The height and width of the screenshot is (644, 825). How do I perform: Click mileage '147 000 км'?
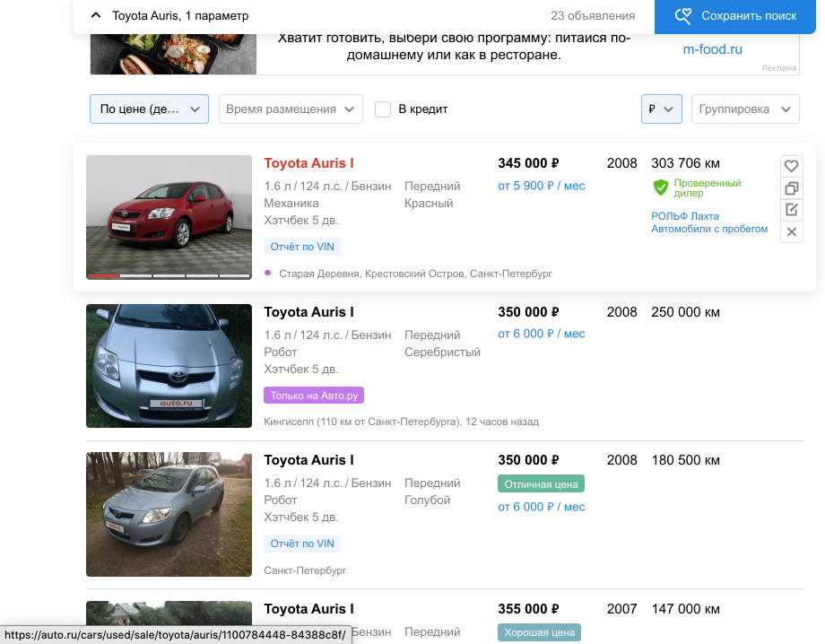685,609
